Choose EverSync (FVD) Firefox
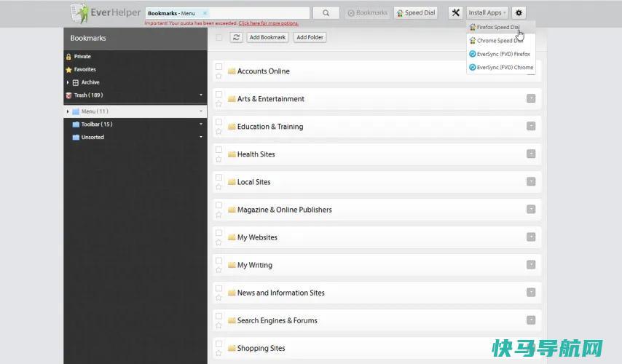The height and width of the screenshot is (364, 622). pos(500,54)
